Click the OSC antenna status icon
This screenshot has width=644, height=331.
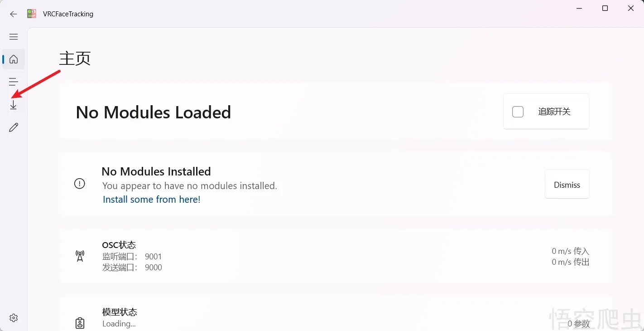[x=80, y=256]
